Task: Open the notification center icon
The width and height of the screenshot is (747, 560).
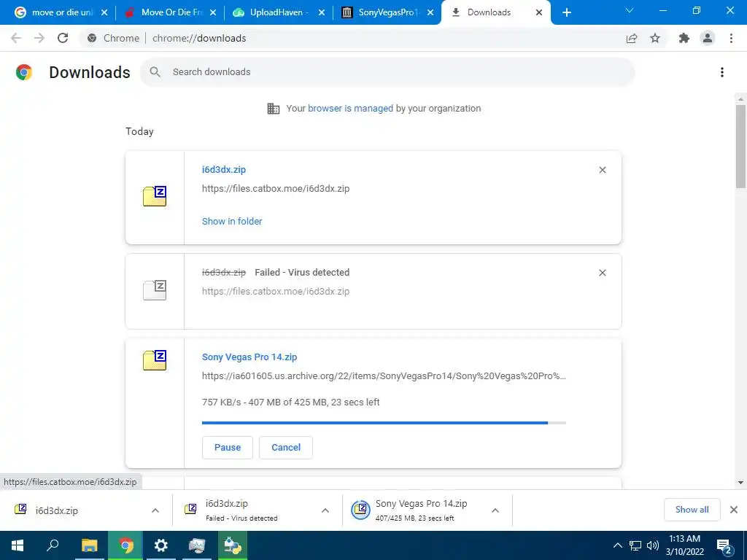Action: click(x=724, y=546)
